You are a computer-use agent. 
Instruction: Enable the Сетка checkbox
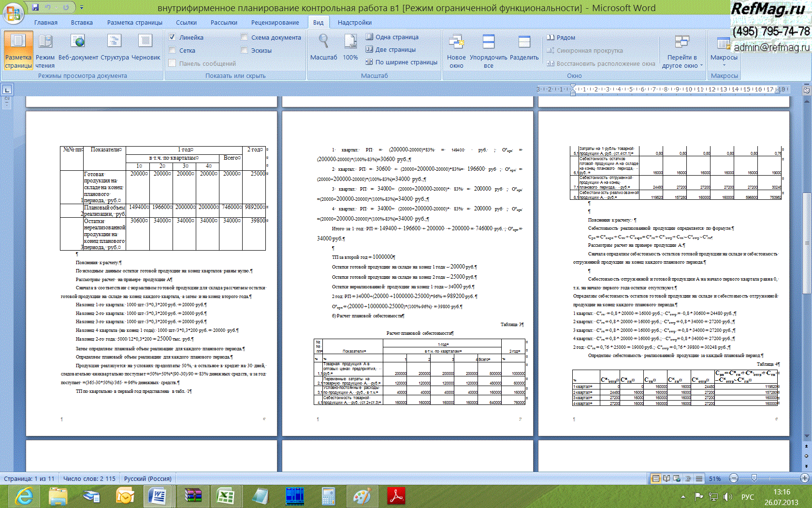(173, 50)
